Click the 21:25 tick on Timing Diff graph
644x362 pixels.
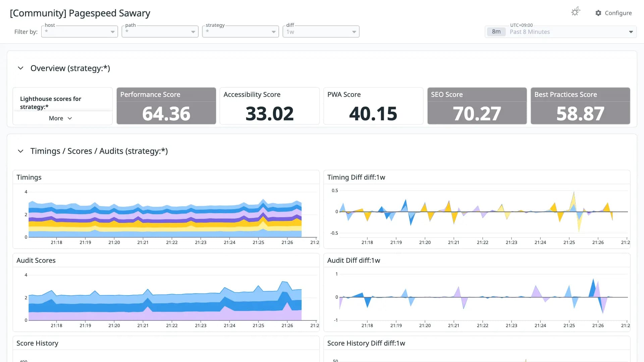coord(569,242)
